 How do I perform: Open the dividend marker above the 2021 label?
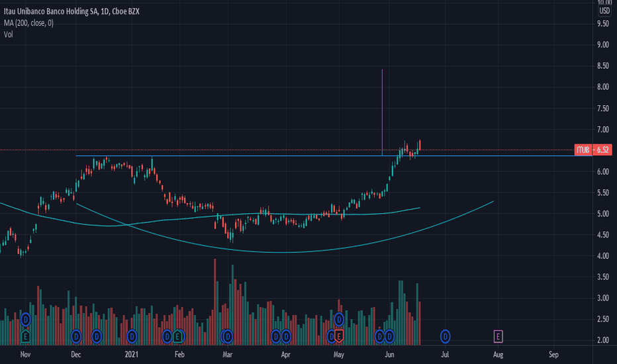pyautogui.click(x=132, y=336)
